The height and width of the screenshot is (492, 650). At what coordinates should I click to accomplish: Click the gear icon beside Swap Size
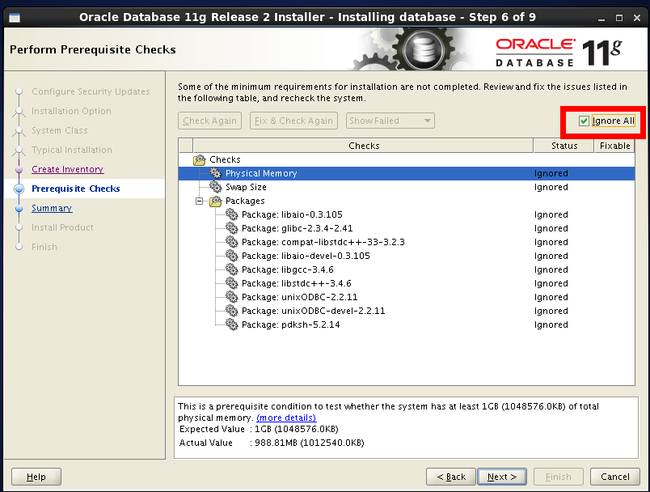[216, 187]
